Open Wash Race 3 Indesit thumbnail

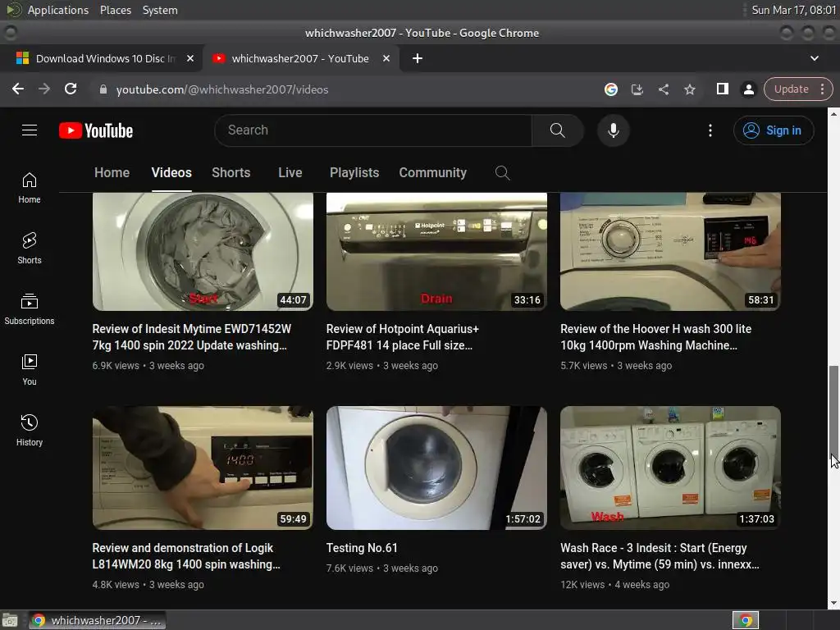[671, 468]
